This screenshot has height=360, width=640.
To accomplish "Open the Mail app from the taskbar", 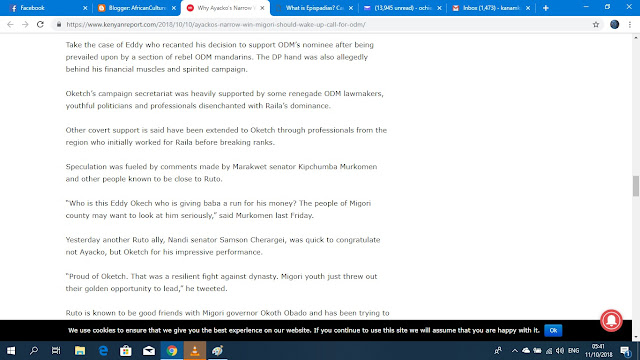I will [149, 351].
